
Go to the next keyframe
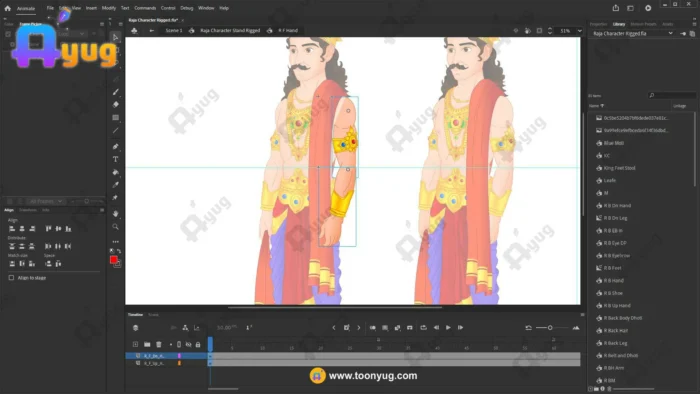[358, 328]
